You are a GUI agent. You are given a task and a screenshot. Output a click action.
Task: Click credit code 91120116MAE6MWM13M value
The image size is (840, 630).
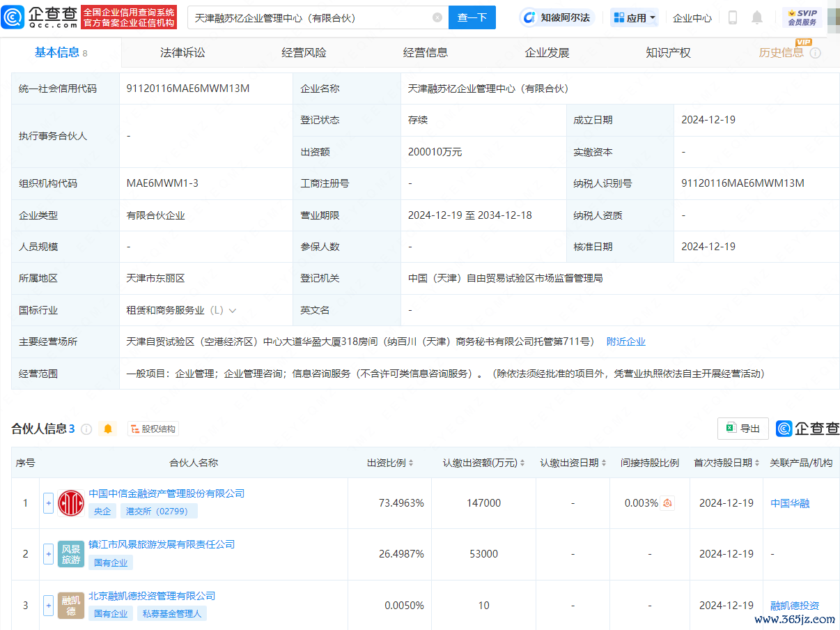[188, 89]
